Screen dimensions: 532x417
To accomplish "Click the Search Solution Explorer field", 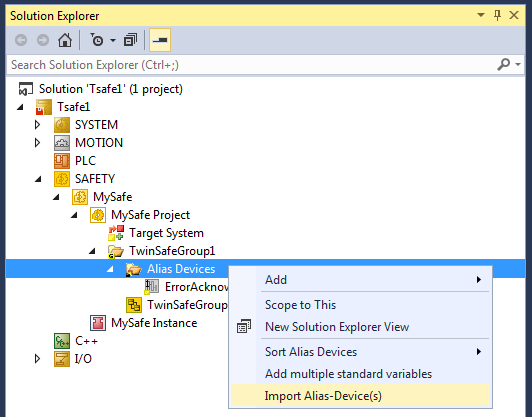I will (251, 64).
